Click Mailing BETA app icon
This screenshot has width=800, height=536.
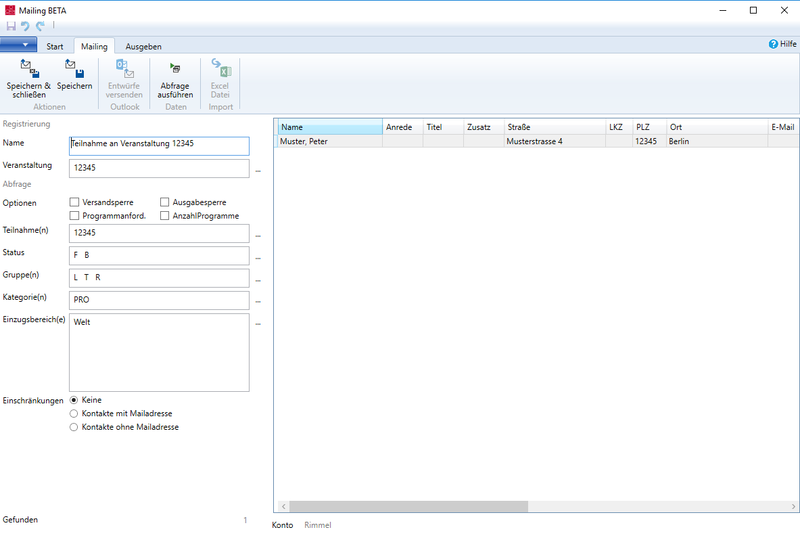pos(10,10)
